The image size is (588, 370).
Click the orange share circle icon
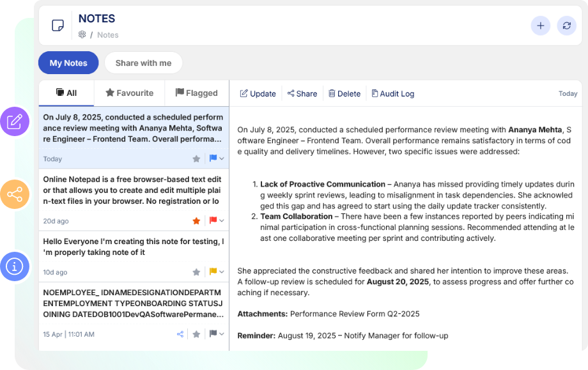click(15, 194)
